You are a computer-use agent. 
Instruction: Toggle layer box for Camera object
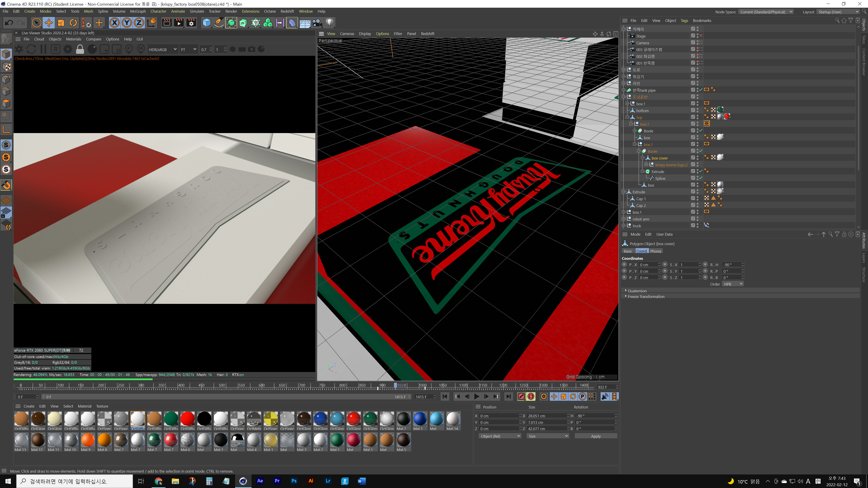click(693, 43)
